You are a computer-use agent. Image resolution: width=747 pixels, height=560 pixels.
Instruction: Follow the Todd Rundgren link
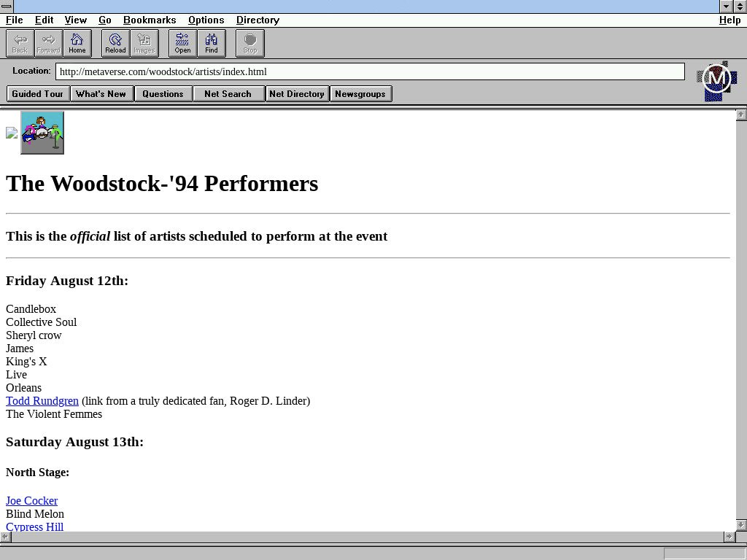pyautogui.click(x=42, y=401)
